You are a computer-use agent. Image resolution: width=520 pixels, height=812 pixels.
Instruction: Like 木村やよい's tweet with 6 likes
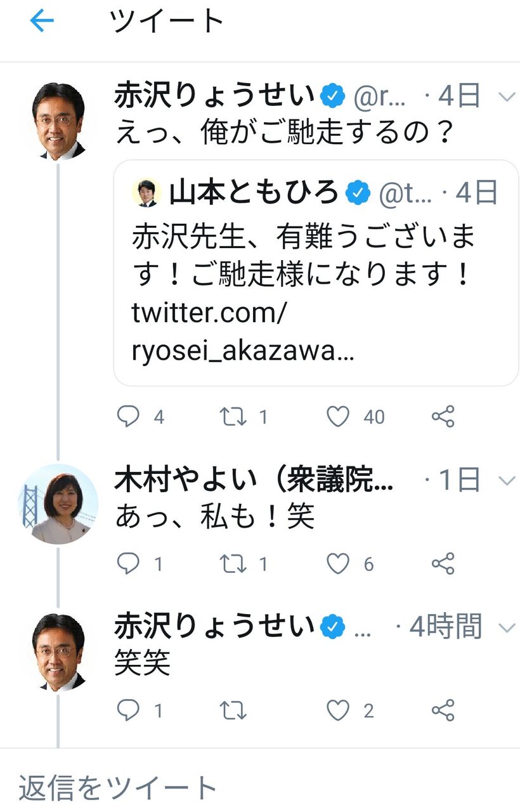(x=338, y=563)
